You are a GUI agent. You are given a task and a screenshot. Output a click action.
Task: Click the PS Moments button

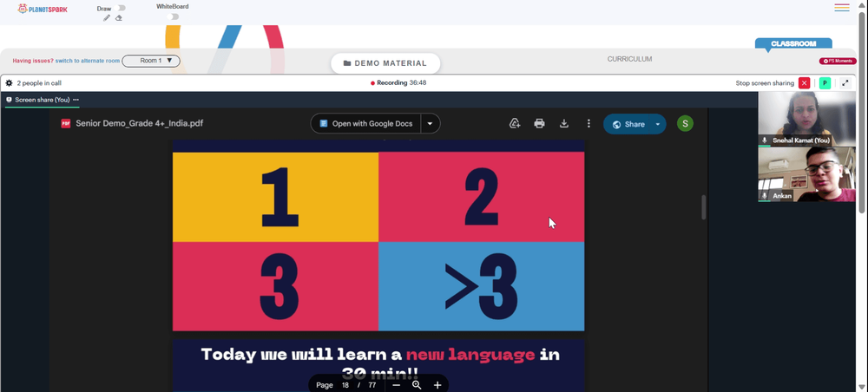[838, 61]
